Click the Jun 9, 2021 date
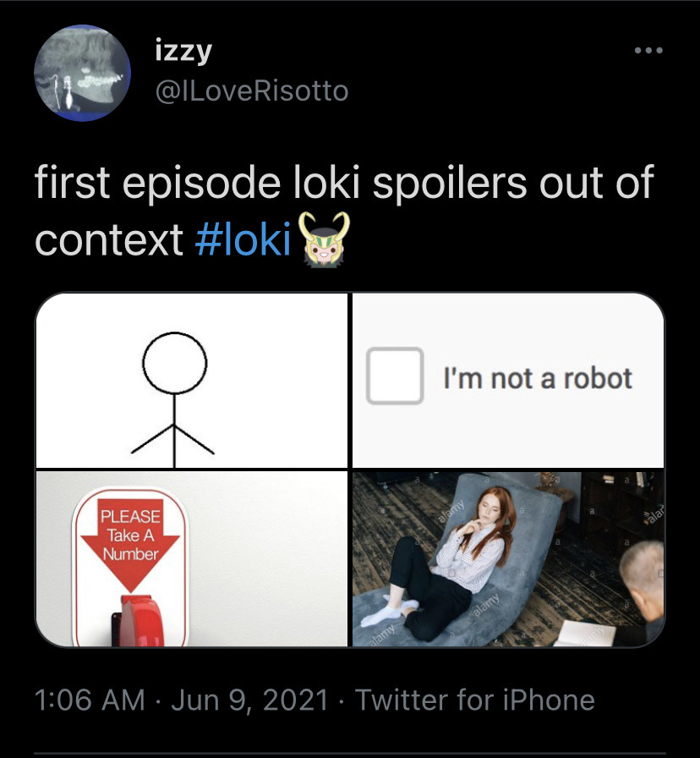This screenshot has width=700, height=758. point(249,700)
